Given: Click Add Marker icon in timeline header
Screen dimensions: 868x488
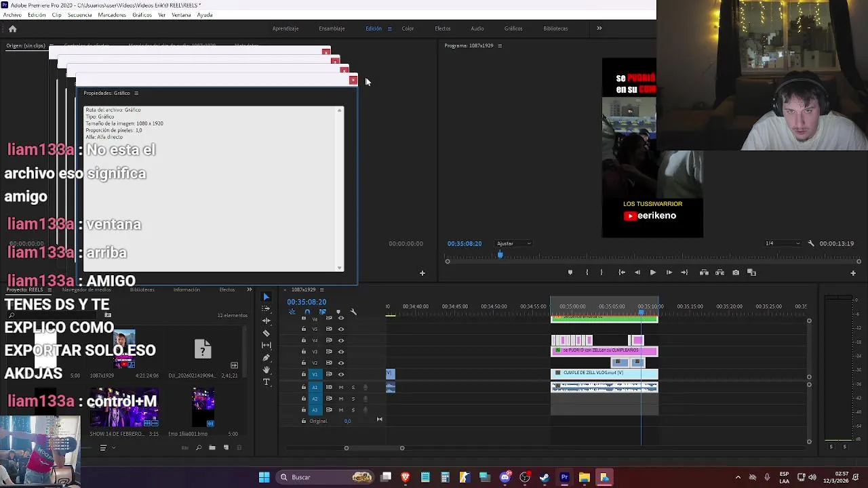Looking at the screenshot, I should tap(338, 312).
